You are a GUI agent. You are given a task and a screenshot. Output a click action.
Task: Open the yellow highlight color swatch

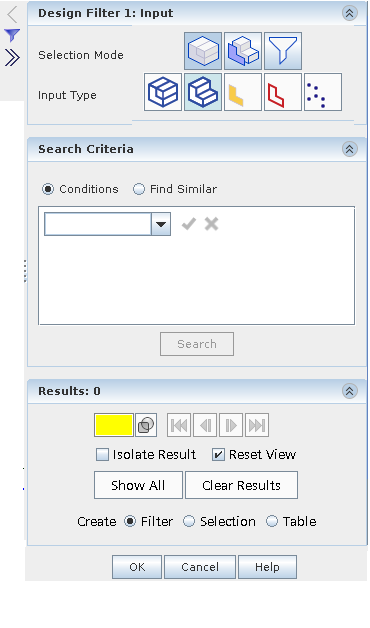coord(114,425)
